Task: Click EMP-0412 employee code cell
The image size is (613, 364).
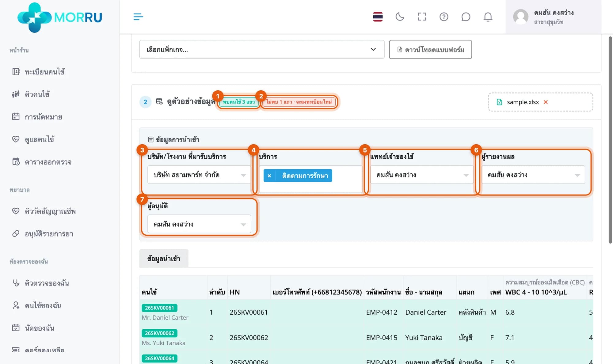Action: point(382,312)
